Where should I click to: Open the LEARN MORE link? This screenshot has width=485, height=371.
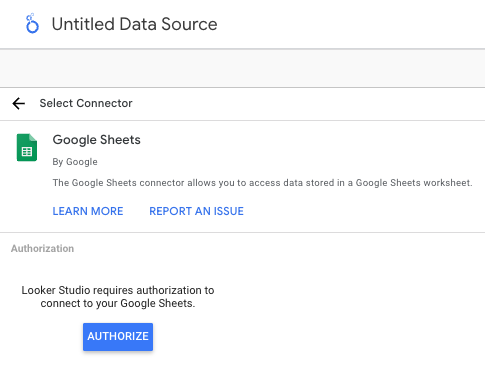[x=88, y=211]
